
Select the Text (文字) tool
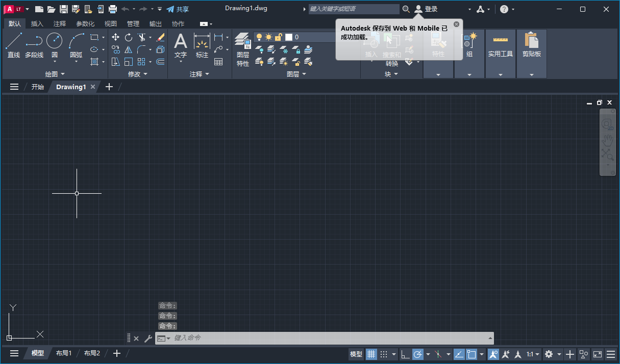pos(180,45)
